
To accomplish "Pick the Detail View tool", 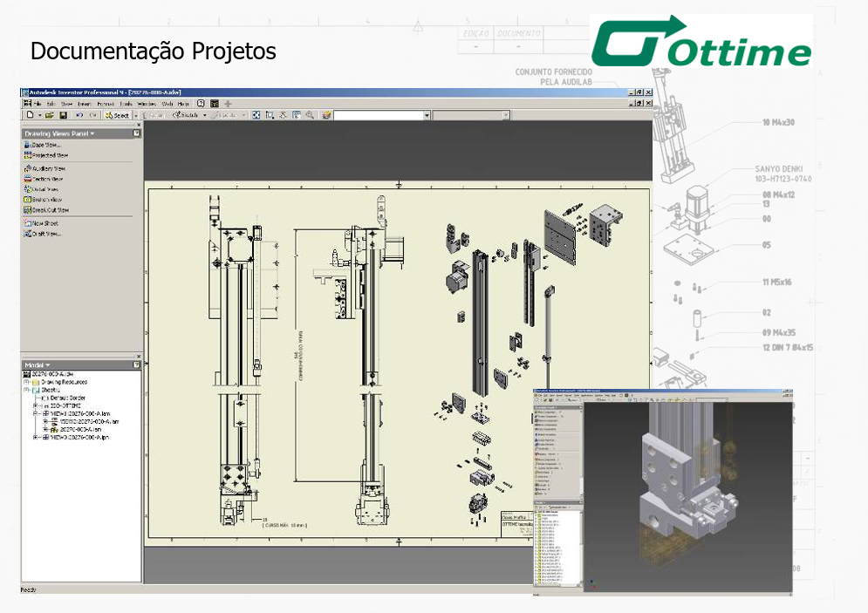I will pos(45,189).
